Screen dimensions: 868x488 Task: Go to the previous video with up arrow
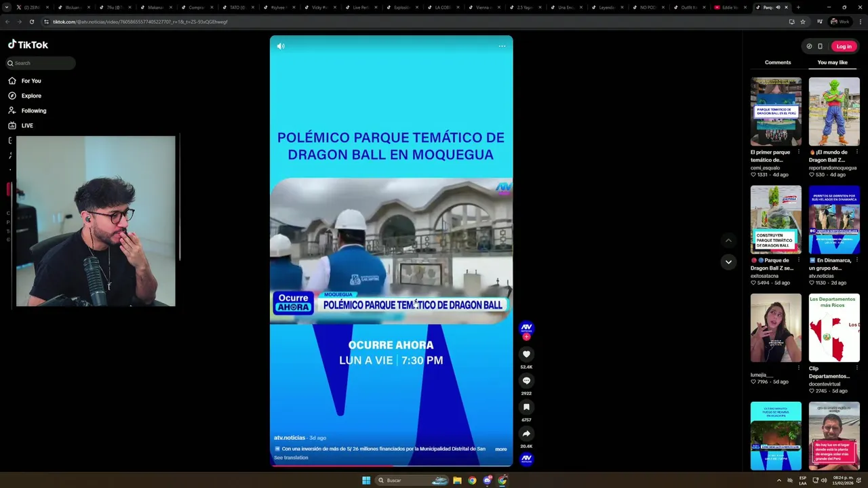point(728,240)
